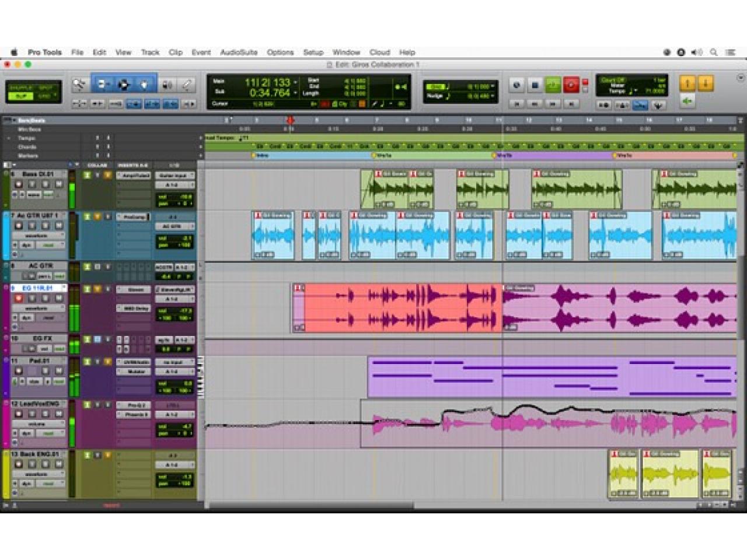The image size is (747, 560).
Task: Click the Vrs1b marker in Markers ruler
Action: tap(502, 156)
